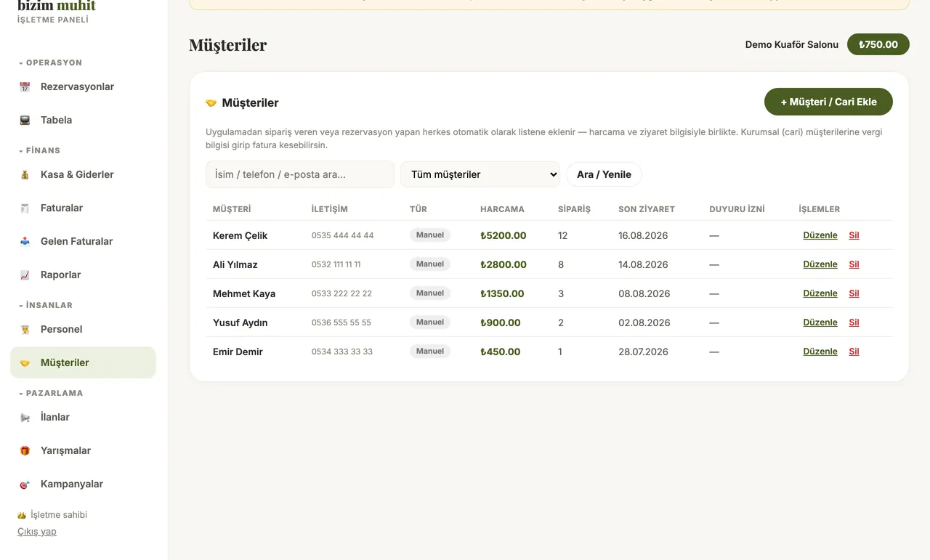Click the İlanlar megaphone icon
The height and width of the screenshot is (560, 930).
(x=25, y=418)
